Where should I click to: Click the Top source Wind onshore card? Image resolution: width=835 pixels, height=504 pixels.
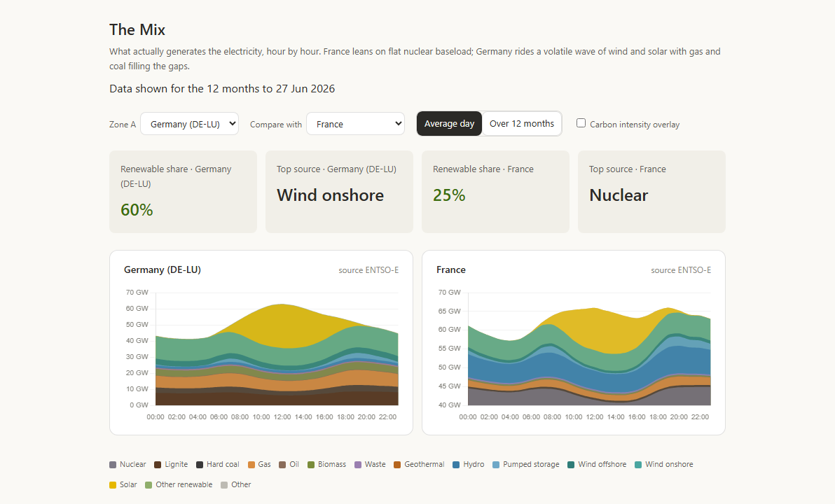(x=339, y=192)
